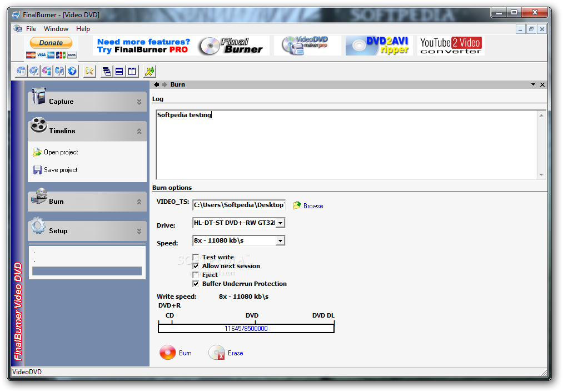Viewport: 563px width, 392px height.
Task: Click the red Burn disc icon
Action: click(167, 352)
